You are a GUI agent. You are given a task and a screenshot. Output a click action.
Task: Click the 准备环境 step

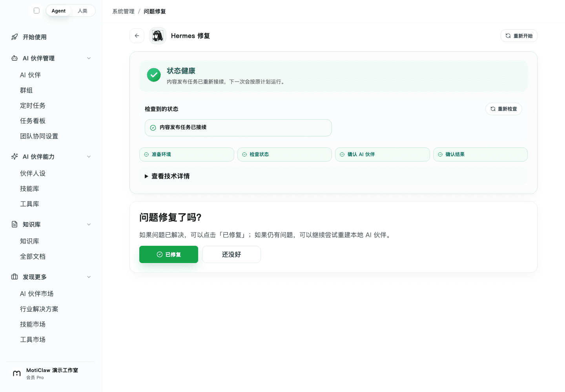187,154
